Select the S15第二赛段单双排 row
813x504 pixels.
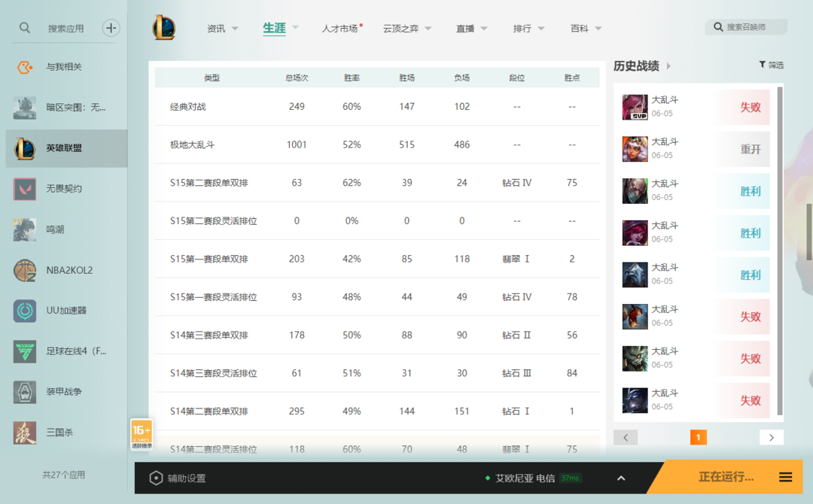377,183
